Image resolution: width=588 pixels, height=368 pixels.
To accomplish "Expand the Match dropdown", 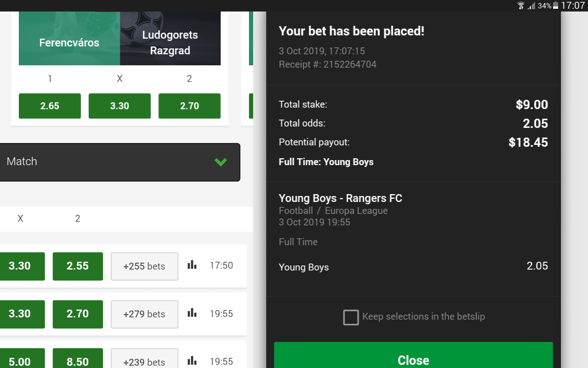I will point(119,162).
